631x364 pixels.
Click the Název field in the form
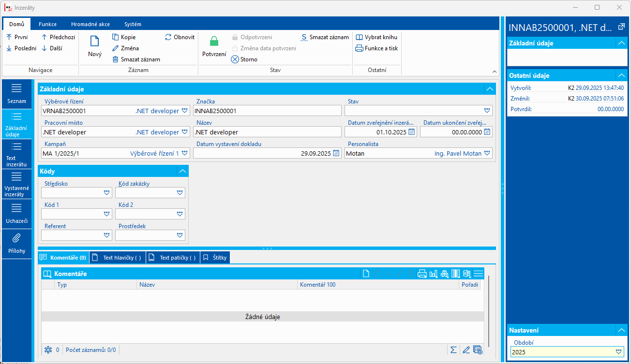coord(267,132)
